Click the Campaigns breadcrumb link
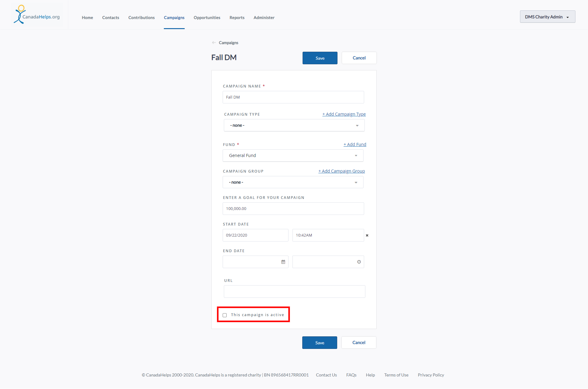The height and width of the screenshot is (389, 588). 228,43
